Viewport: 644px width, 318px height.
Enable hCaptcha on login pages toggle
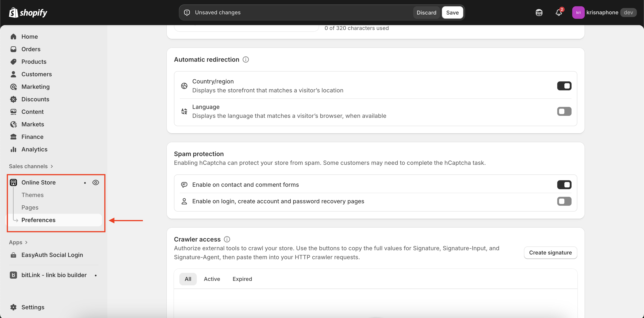tap(564, 201)
